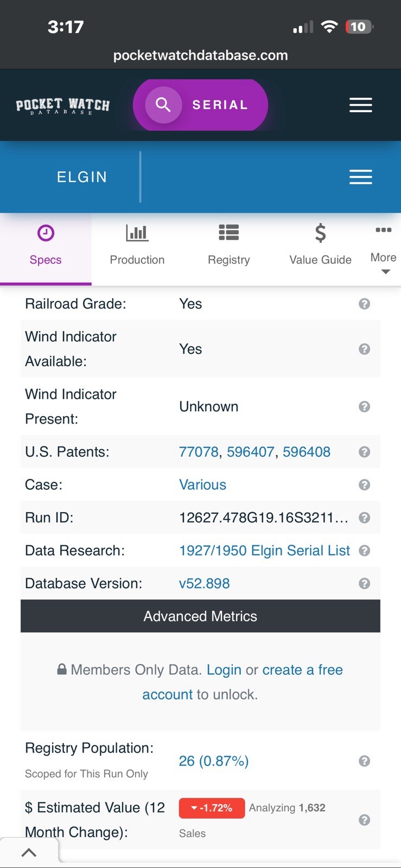Tap the 3:17 clock in status bar
The width and height of the screenshot is (401, 868).
point(66,27)
